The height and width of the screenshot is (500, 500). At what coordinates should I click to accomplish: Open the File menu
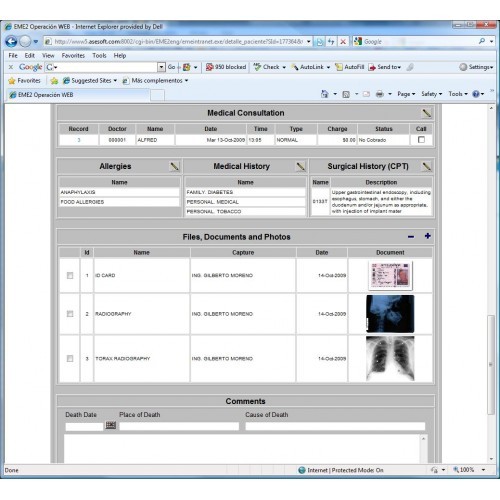[13, 56]
